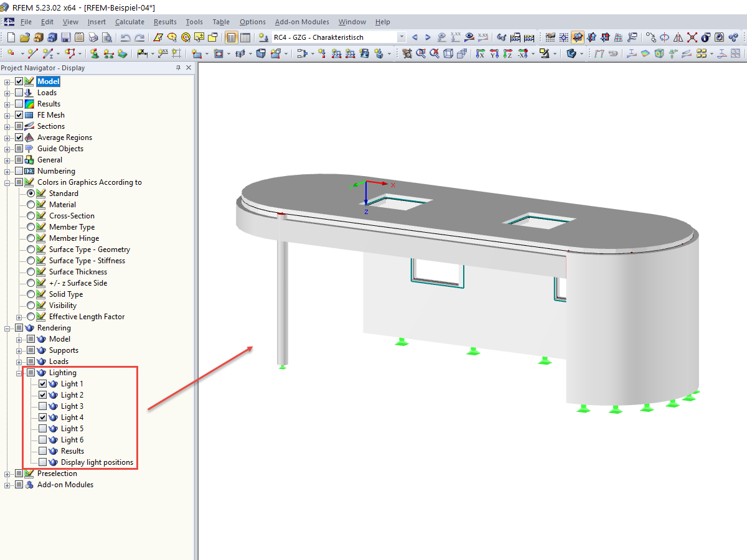This screenshot has height=560, width=747.
Task: Expand the Sections tree node
Action: [7, 126]
